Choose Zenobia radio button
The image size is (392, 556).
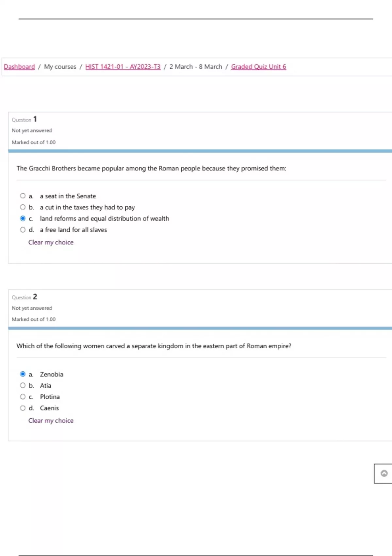(23, 374)
